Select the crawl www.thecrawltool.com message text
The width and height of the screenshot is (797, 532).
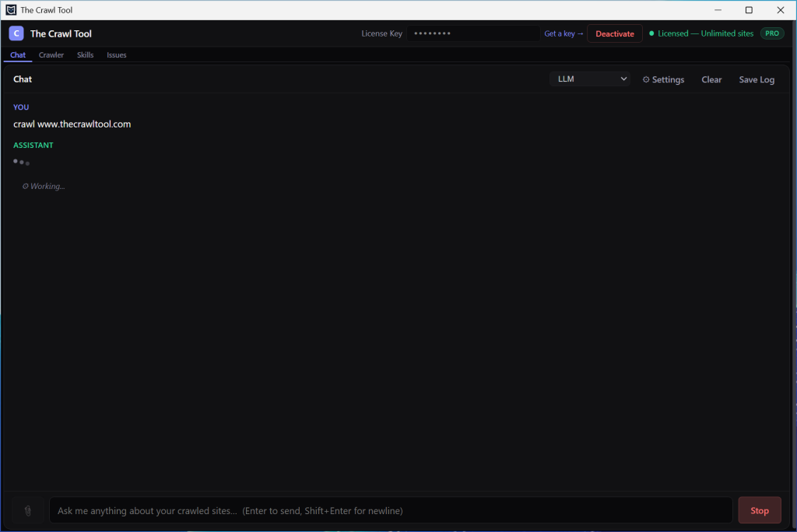[72, 124]
